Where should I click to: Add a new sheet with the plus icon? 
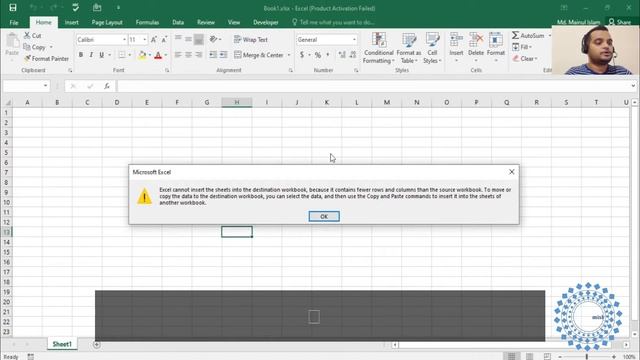[x=96, y=344]
